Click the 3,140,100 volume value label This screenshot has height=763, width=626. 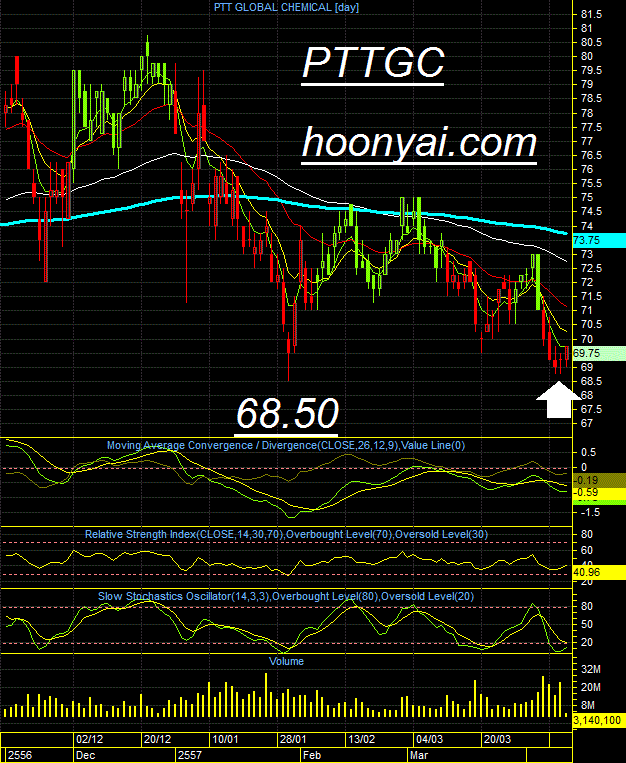tap(599, 721)
